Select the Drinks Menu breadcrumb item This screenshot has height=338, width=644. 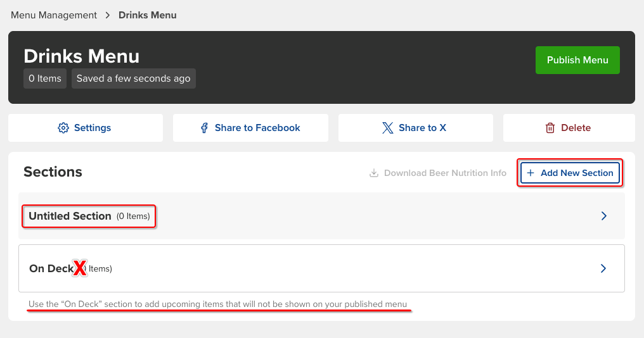(x=148, y=15)
